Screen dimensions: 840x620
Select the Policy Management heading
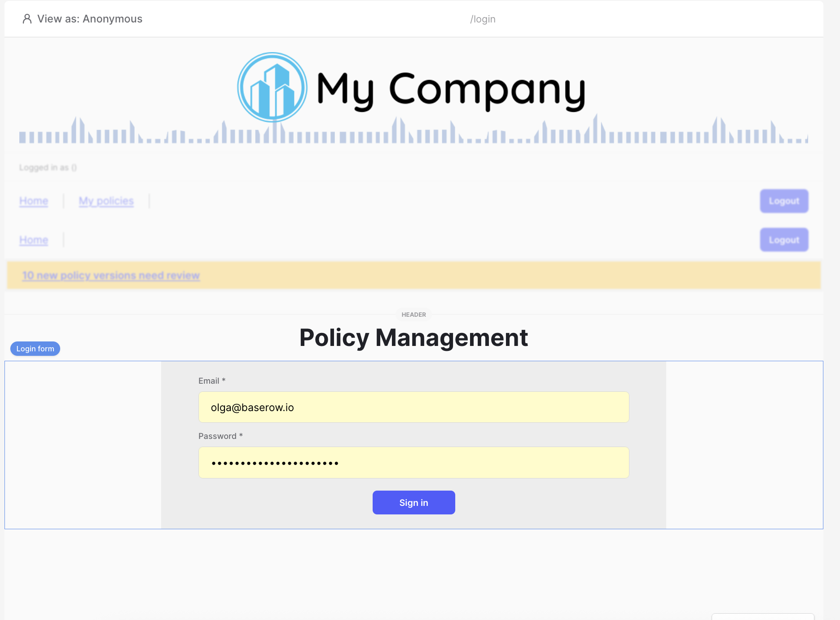[413, 338]
